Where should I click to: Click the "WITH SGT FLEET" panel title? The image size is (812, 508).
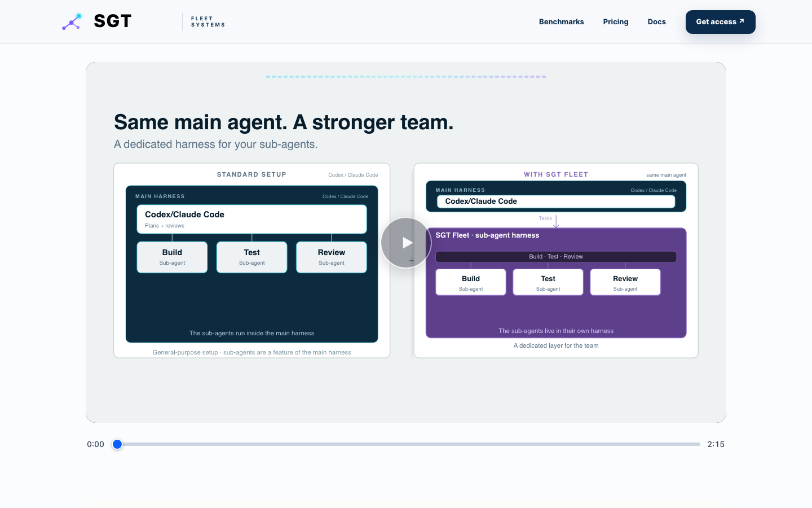tap(556, 174)
